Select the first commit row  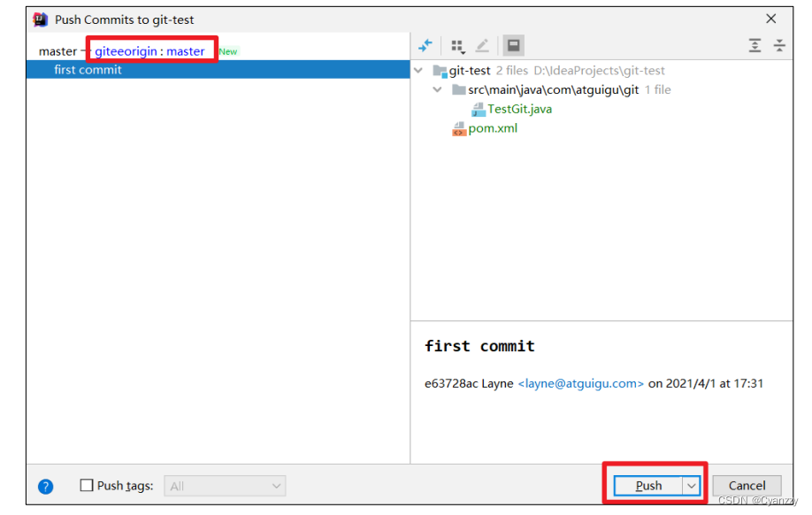pos(218,69)
